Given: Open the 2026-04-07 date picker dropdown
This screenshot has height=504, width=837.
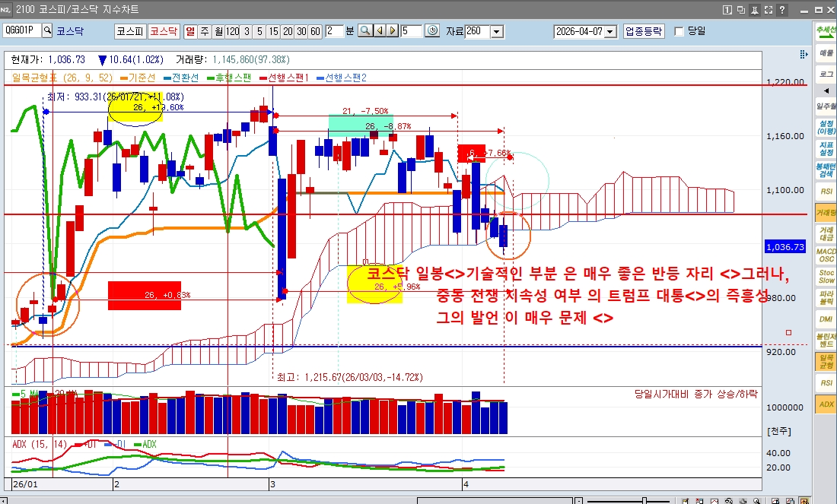Looking at the screenshot, I should click(x=611, y=31).
